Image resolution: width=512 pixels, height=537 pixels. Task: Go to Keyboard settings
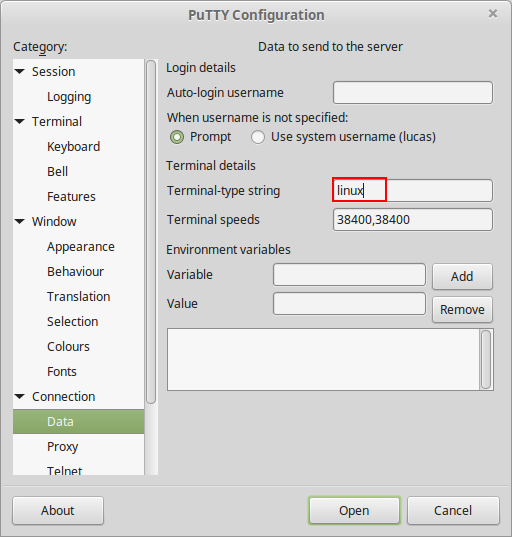tap(74, 147)
